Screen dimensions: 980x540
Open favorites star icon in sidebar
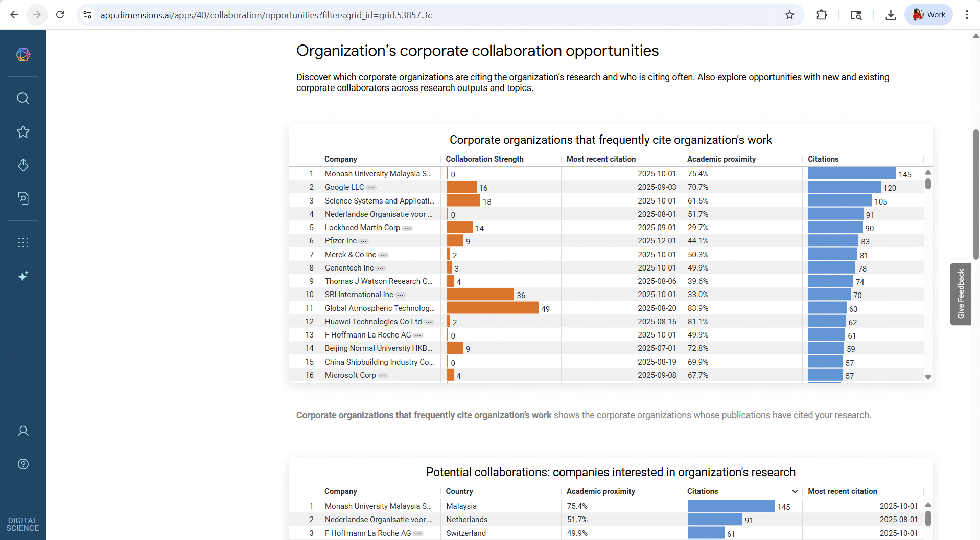point(23,132)
